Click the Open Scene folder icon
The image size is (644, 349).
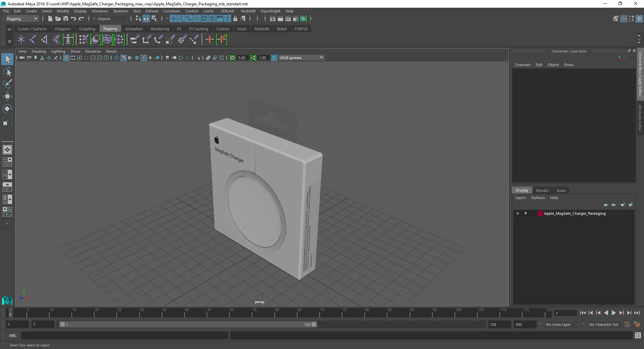pos(58,19)
